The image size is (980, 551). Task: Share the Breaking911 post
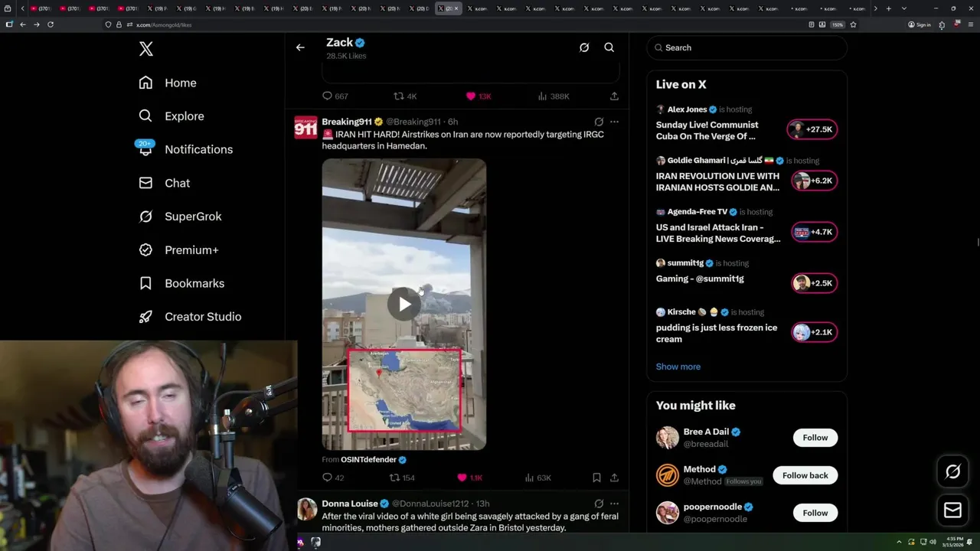click(x=614, y=478)
